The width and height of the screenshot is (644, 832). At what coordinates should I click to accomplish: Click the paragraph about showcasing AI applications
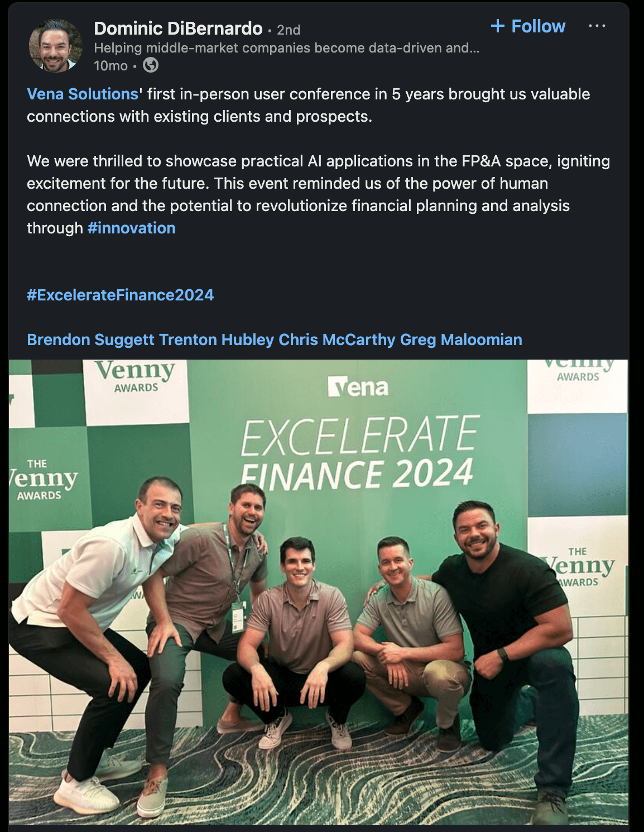point(318,194)
